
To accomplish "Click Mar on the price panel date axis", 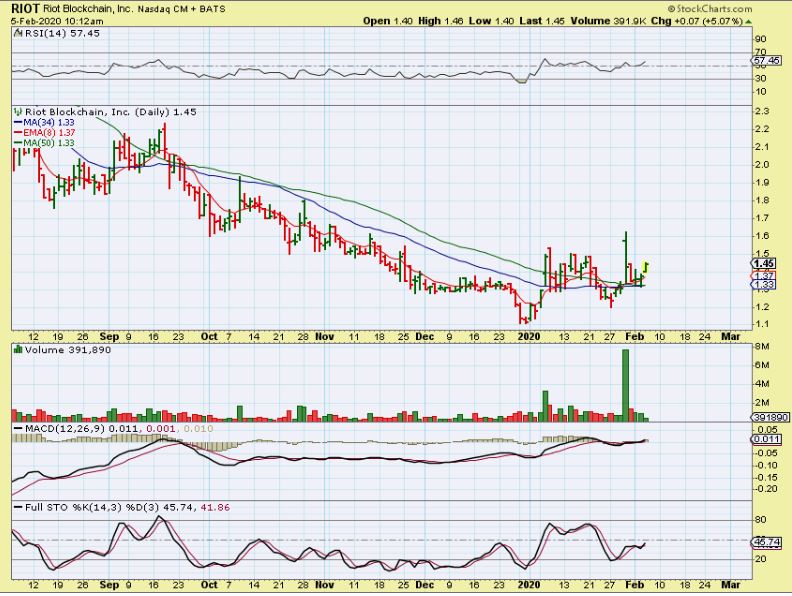I will pyautogui.click(x=730, y=337).
